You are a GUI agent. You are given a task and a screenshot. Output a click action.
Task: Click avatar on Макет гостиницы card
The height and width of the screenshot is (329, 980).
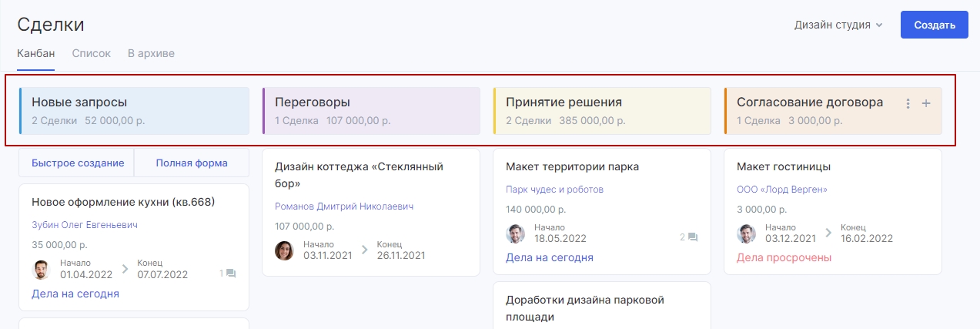tap(747, 233)
